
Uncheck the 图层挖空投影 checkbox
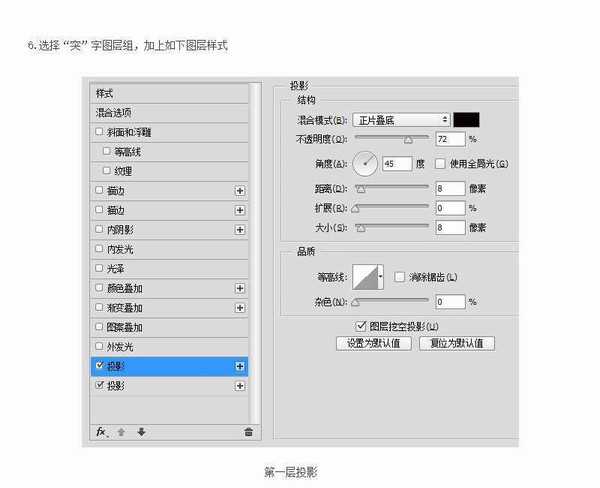point(360,326)
